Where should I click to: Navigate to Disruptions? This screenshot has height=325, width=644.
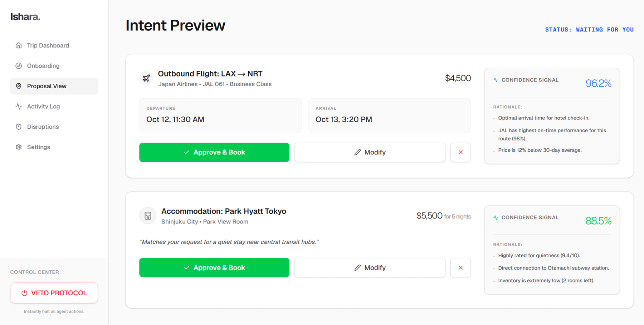[x=54, y=127]
